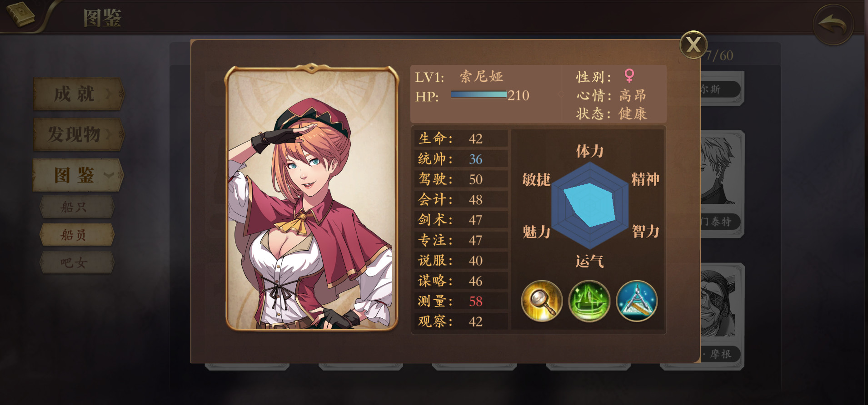868x405 pixels.
Task: Click the female gender symbol icon
Action: (x=629, y=75)
